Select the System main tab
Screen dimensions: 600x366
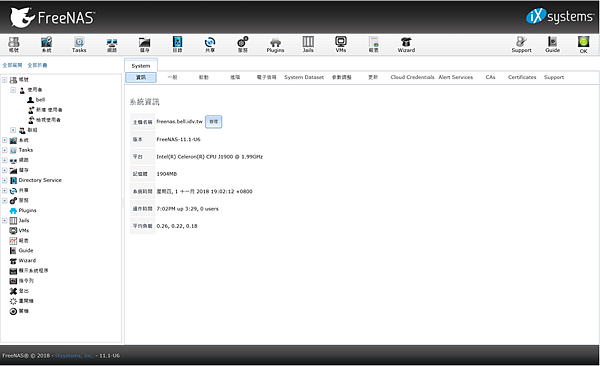tap(141, 65)
